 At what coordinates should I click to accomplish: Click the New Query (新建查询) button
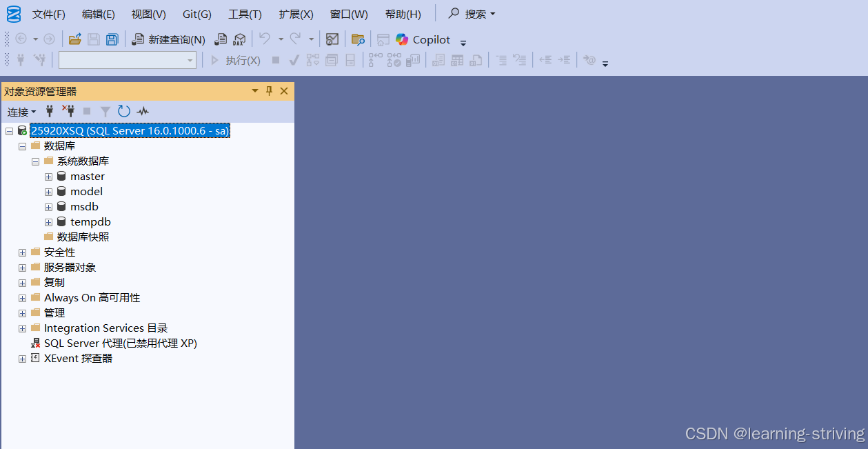(x=169, y=39)
